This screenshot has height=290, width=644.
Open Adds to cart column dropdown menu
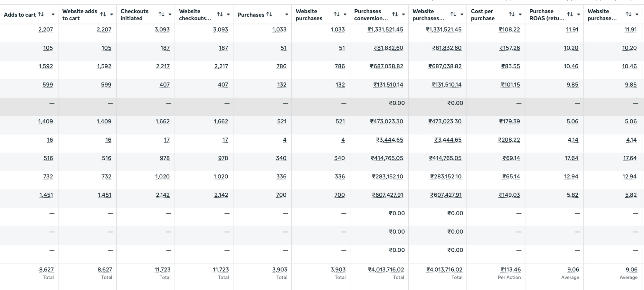tap(53, 14)
